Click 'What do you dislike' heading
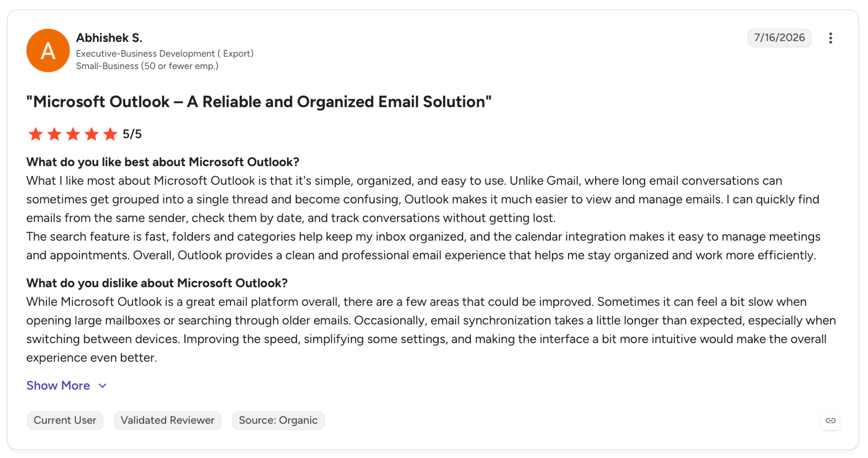This screenshot has height=458, width=868. 157,283
